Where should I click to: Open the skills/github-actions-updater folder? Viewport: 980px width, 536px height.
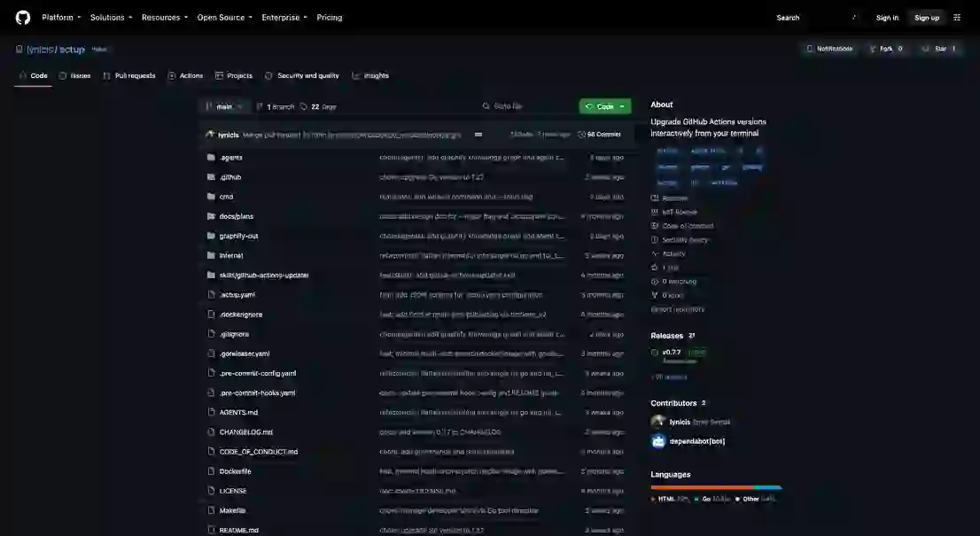[x=264, y=275]
